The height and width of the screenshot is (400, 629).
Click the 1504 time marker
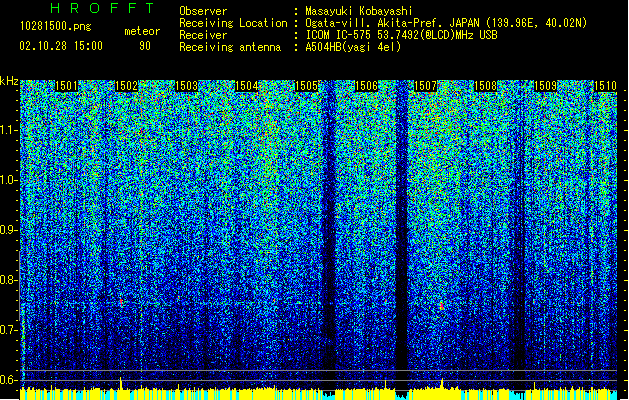tap(246, 86)
